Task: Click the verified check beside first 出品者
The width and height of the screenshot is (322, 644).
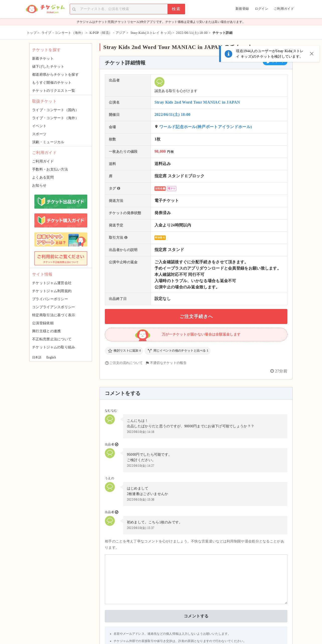Action: tap(117, 444)
